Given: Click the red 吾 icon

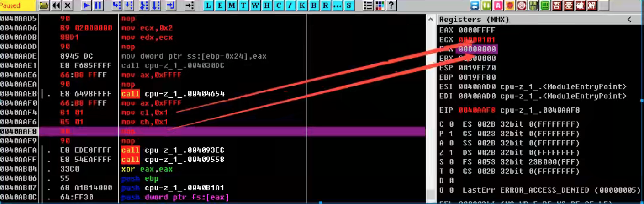Looking at the screenshot, I should (557, 6).
